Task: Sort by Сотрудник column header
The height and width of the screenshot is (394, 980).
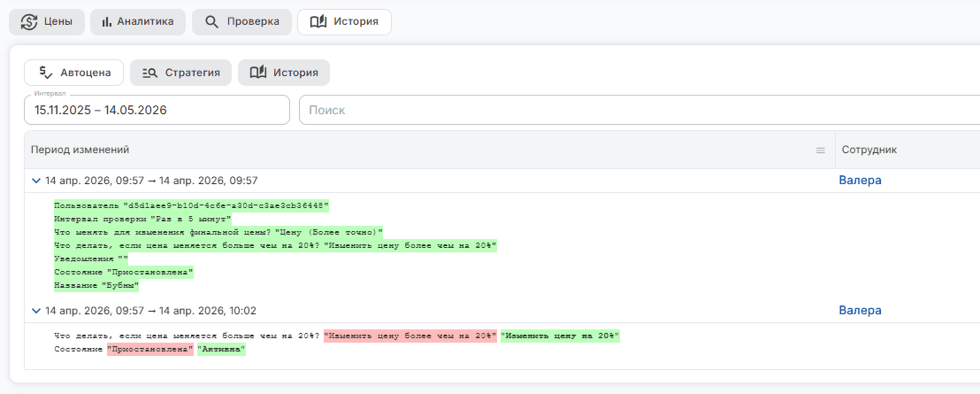Action: coord(869,151)
